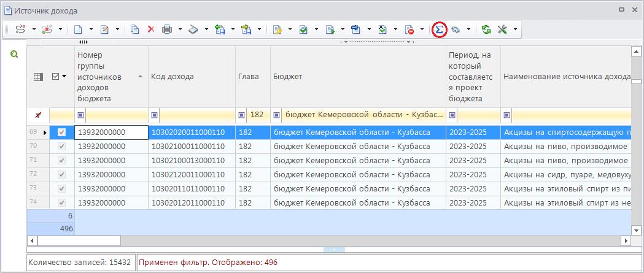Viewport: 644px width, 273px height.
Task: Open dropdown next to the filter routing icon
Action: coord(34,29)
